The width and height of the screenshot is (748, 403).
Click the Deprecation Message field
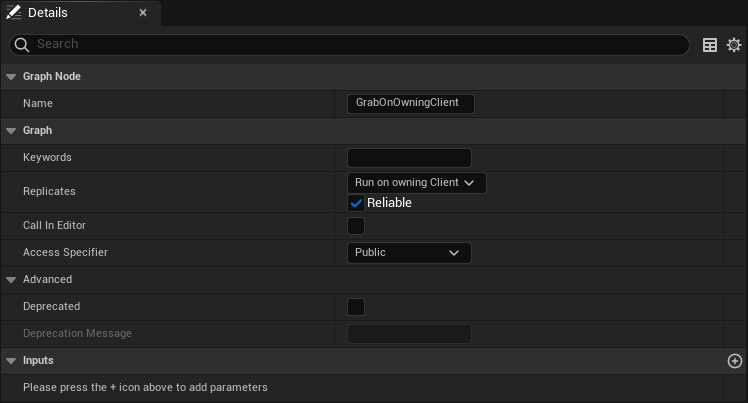pyautogui.click(x=409, y=334)
